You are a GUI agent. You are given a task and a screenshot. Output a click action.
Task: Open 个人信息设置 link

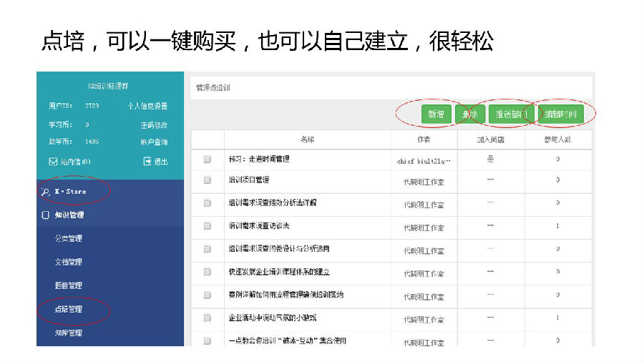(147, 106)
